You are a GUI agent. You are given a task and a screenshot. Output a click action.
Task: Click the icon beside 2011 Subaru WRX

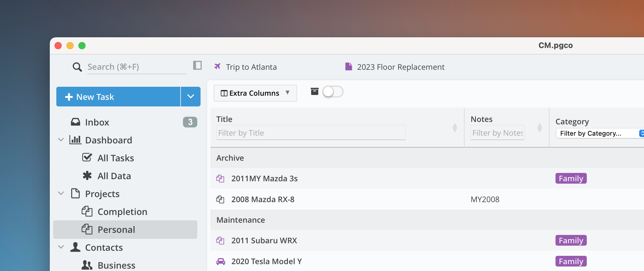pyautogui.click(x=220, y=241)
